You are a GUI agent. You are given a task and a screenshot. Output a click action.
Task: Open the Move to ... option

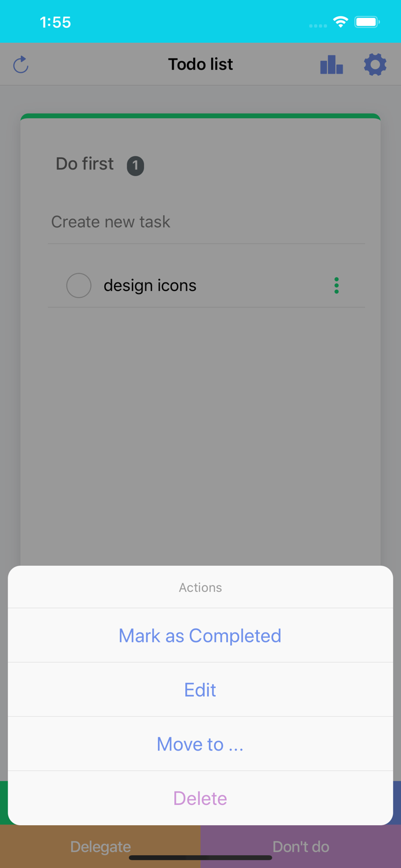pos(200,744)
